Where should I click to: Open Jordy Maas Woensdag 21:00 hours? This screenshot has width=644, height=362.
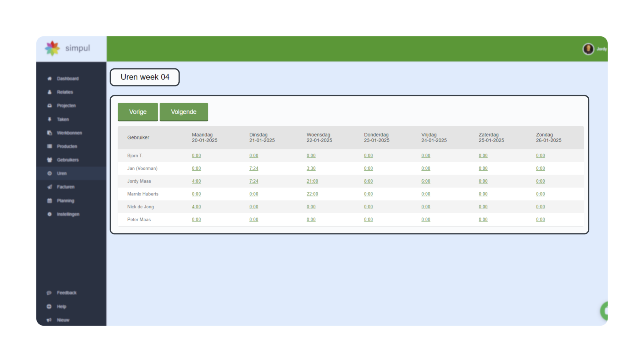[312, 181]
